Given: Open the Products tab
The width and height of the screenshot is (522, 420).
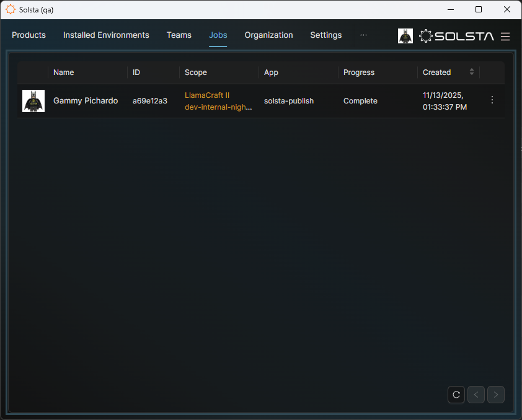Looking at the screenshot, I should pyautogui.click(x=29, y=35).
